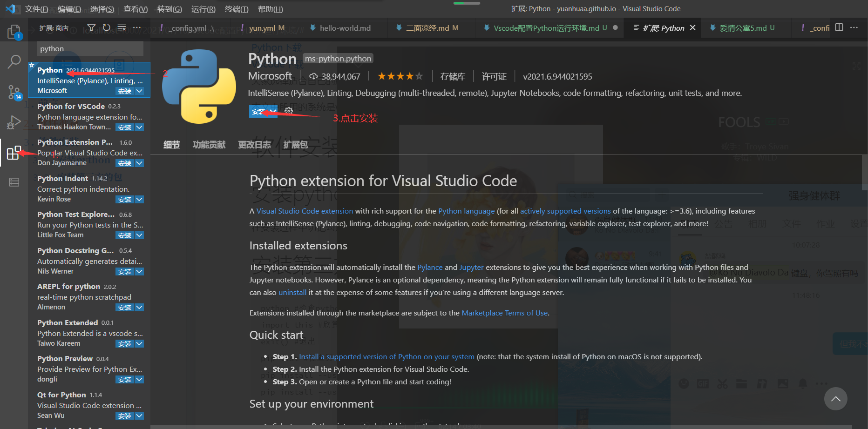
Task: Install Python for VSCode via its 安装 button
Action: [124, 127]
